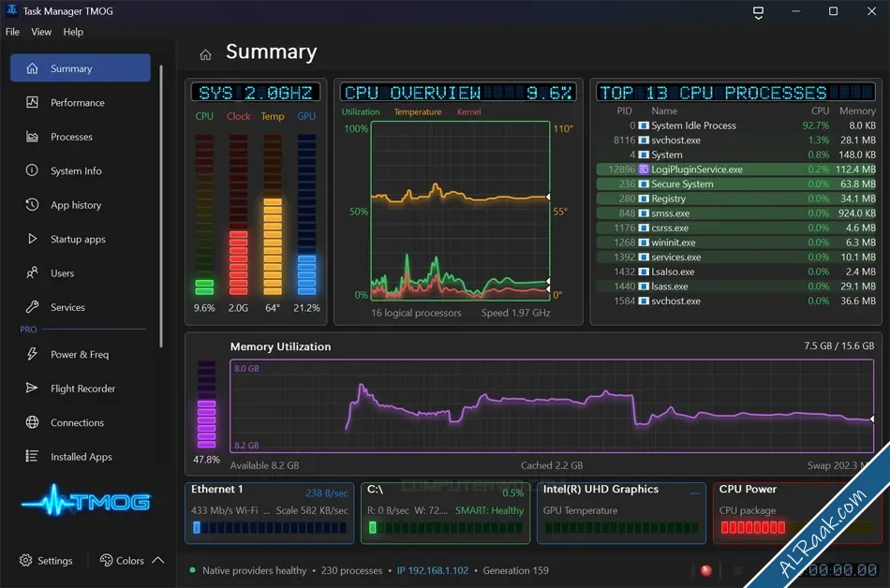Click the Clock meter label
Viewport: 890px width, 588px height.
[x=238, y=116]
